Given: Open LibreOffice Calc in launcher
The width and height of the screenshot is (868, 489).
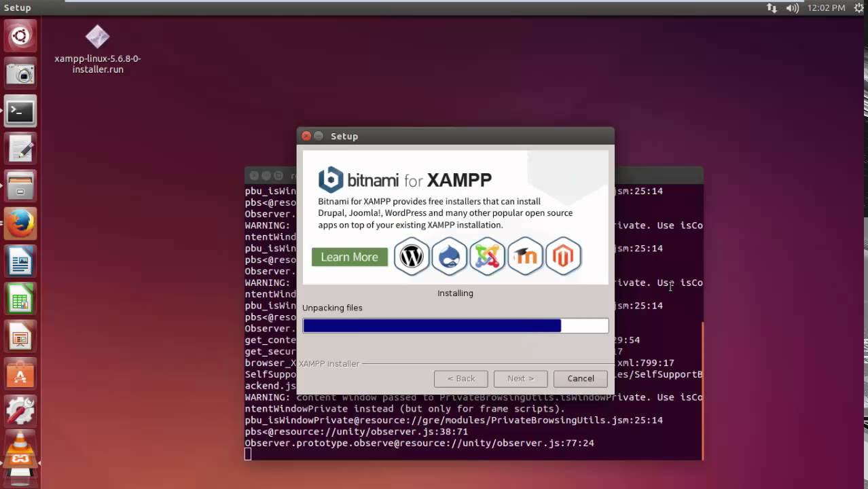Looking at the screenshot, I should (20, 298).
